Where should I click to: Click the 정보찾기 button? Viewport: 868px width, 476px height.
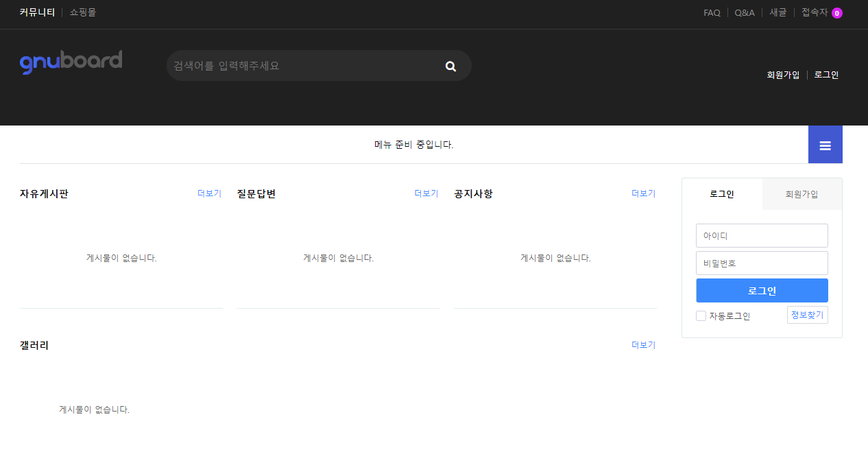point(807,315)
